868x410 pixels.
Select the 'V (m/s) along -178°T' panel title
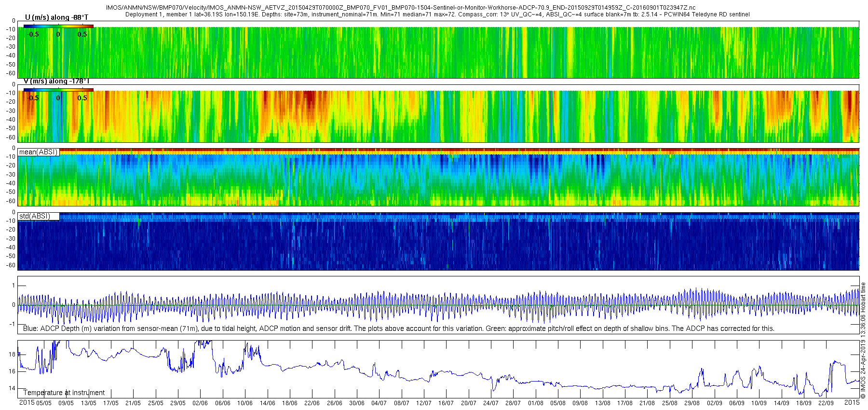pos(56,81)
